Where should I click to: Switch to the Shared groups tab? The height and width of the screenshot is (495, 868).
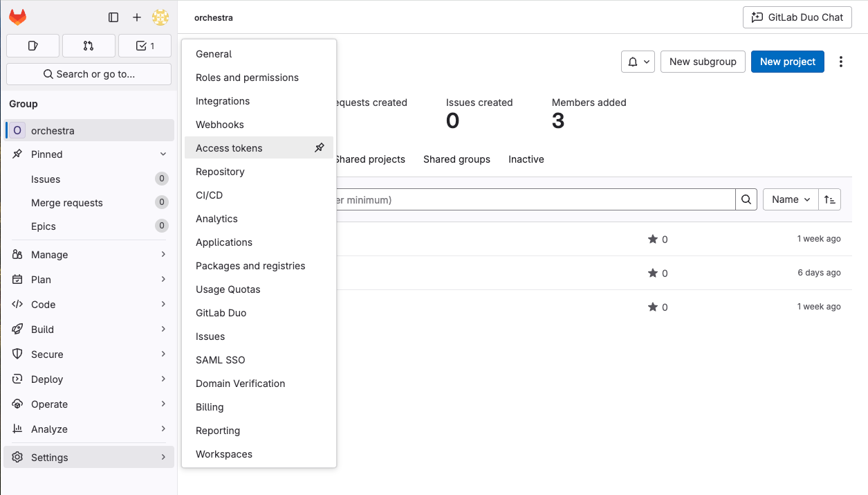456,159
